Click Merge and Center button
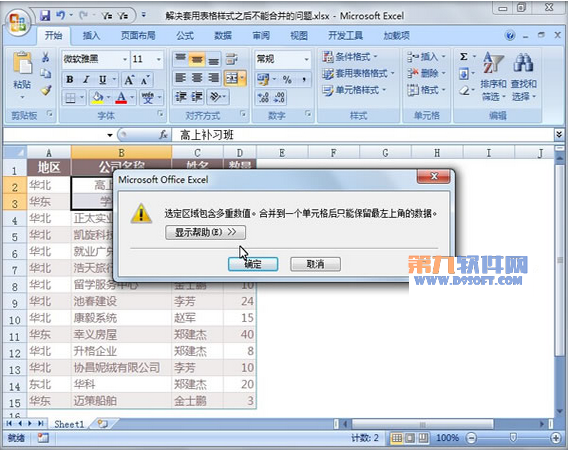The height and width of the screenshot is (450, 568). (x=232, y=78)
